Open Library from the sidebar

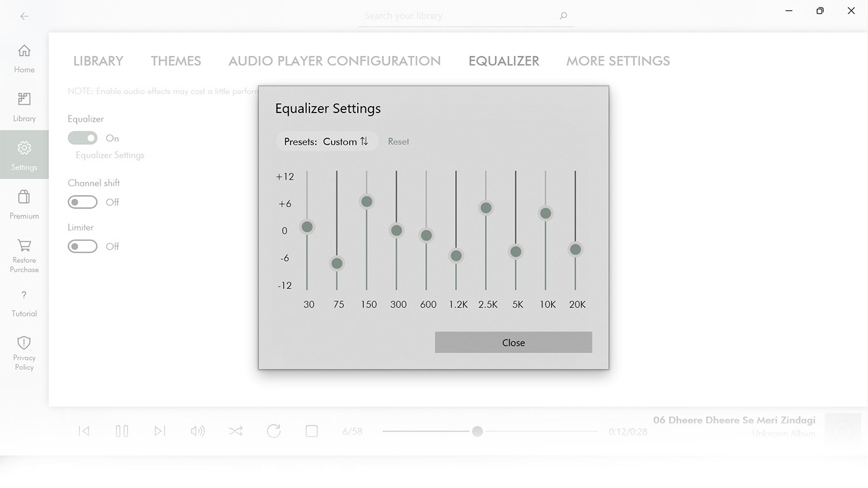[24, 105]
